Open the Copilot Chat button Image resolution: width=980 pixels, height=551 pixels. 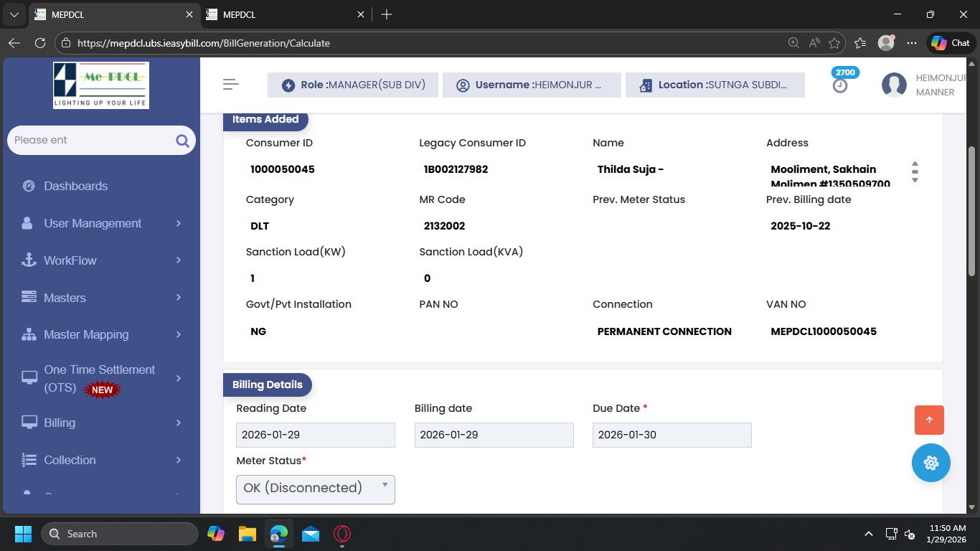(x=951, y=43)
